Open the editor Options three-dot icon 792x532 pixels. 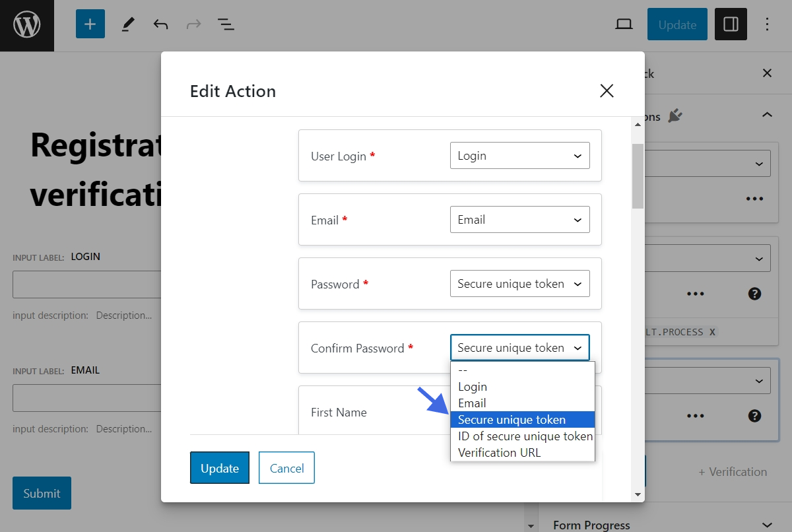click(x=767, y=24)
